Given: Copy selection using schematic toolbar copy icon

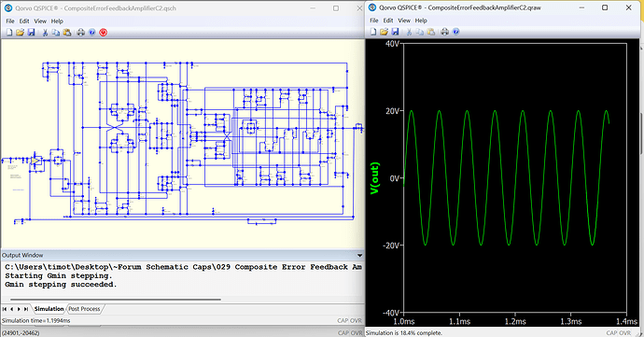Looking at the screenshot, I should pos(56,33).
